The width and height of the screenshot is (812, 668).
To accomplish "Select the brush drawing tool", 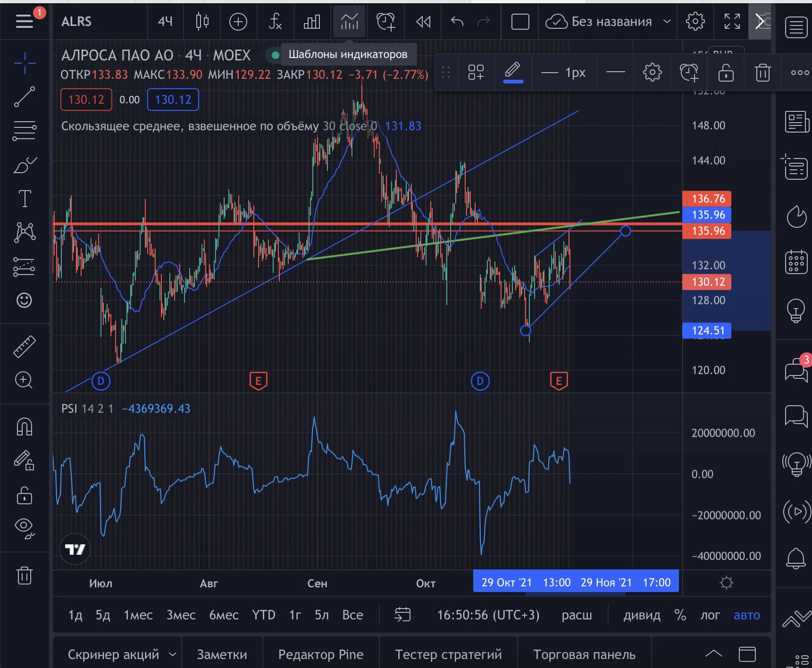I will click(x=25, y=165).
